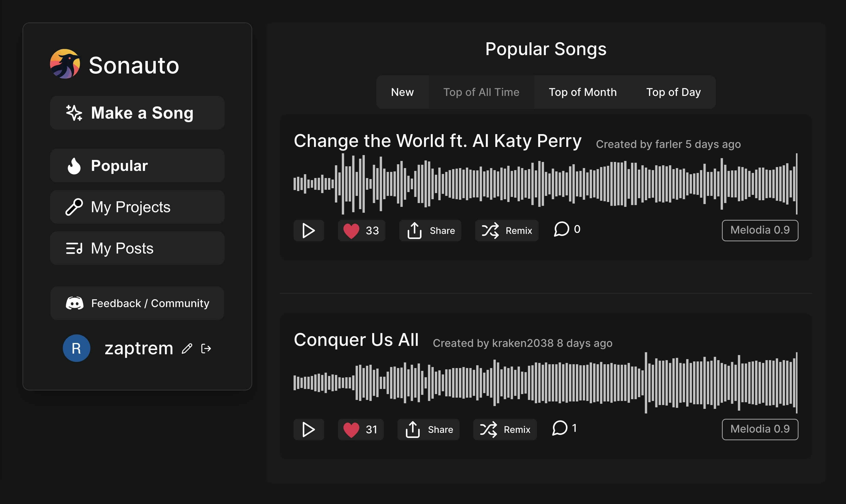This screenshot has height=504, width=846.
Task: Select the Top of Day tab
Action: tap(673, 92)
